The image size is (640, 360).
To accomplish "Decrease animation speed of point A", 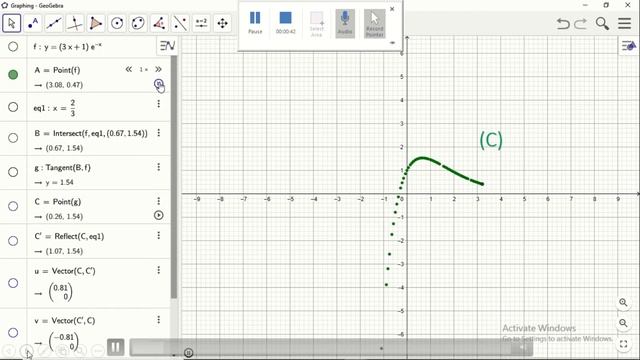I will (x=129, y=69).
